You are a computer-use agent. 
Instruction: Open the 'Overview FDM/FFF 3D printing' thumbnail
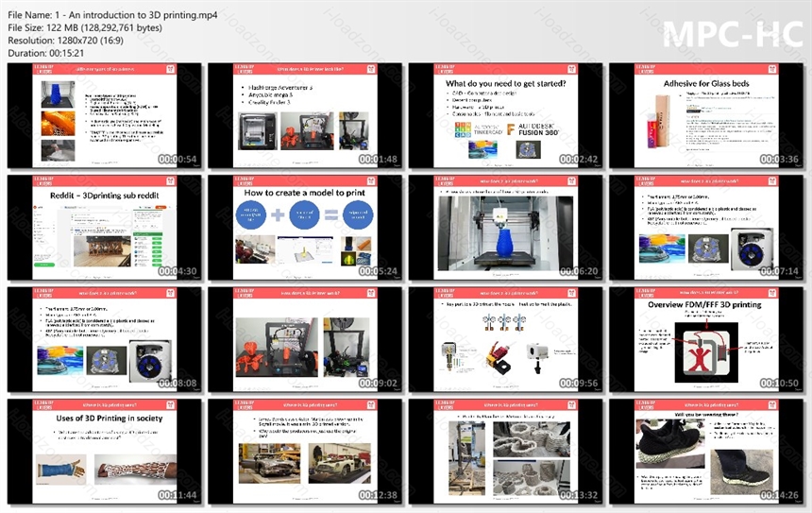pos(706,340)
